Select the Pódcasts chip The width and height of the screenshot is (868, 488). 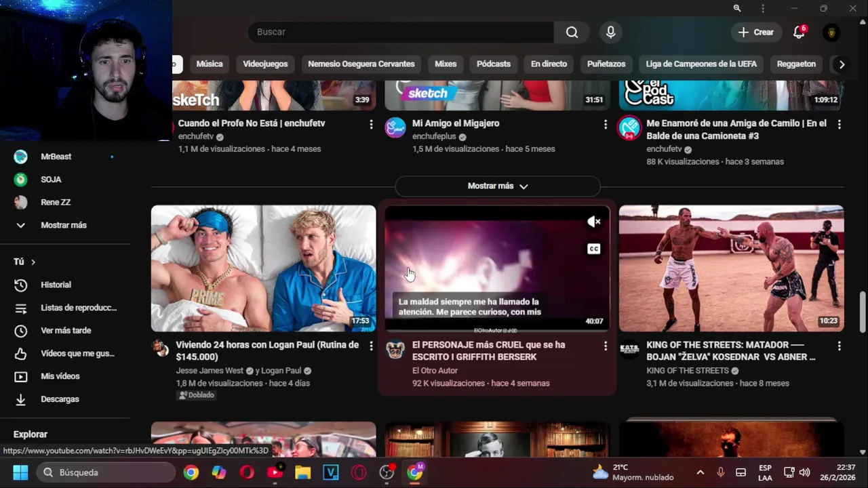[x=494, y=64]
